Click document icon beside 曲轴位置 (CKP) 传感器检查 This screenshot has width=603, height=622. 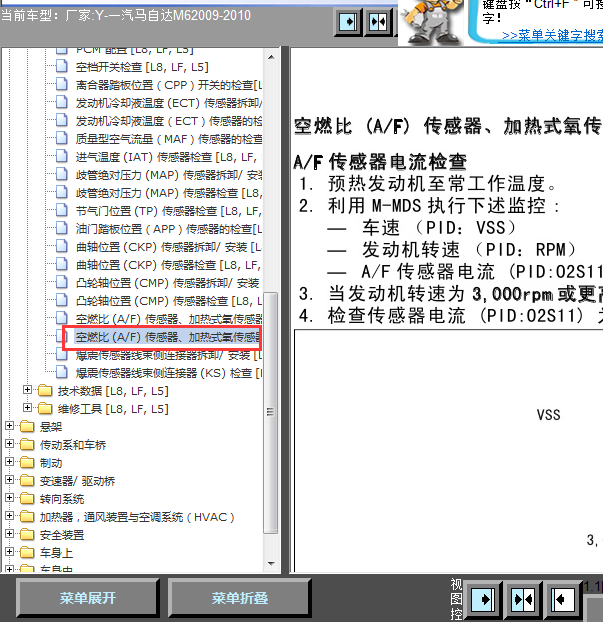tap(61, 264)
